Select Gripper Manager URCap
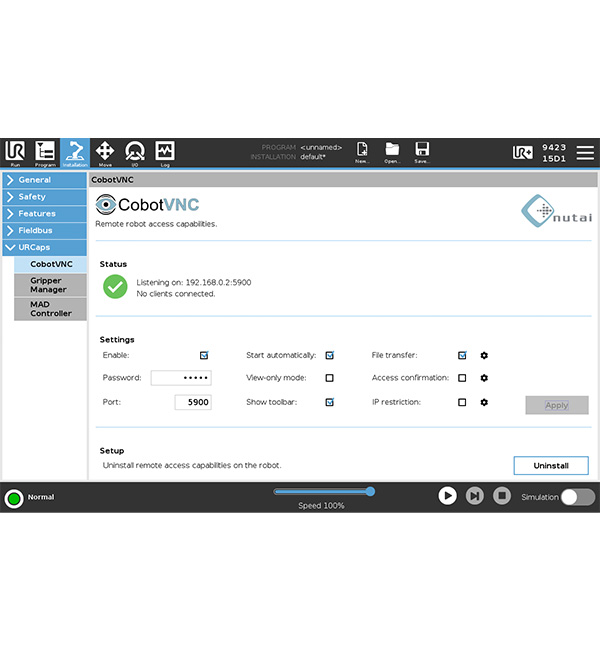600x650 pixels. (51, 285)
